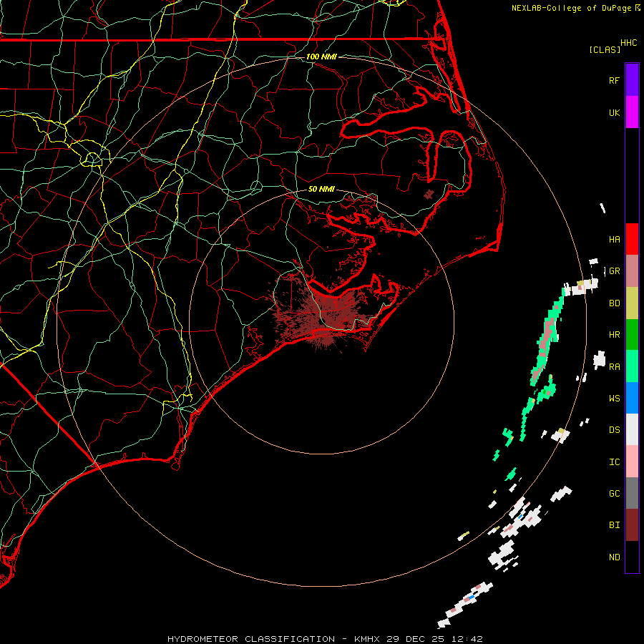Select the WS blue legend swatch

[x=632, y=398]
